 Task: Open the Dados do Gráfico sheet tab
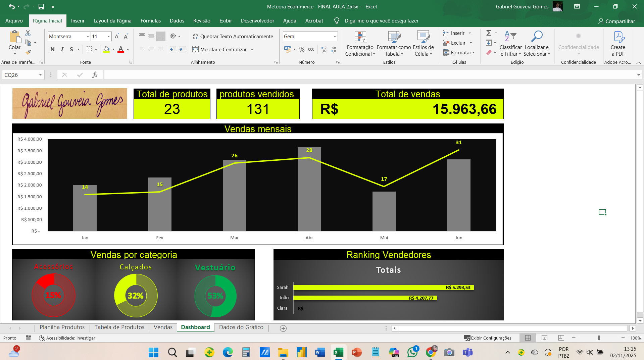[x=241, y=327]
